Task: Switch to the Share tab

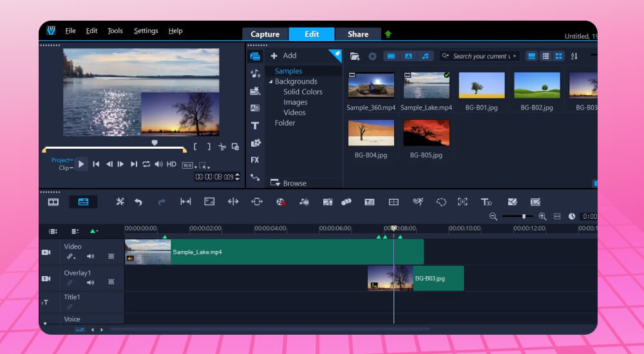Action: [x=358, y=34]
